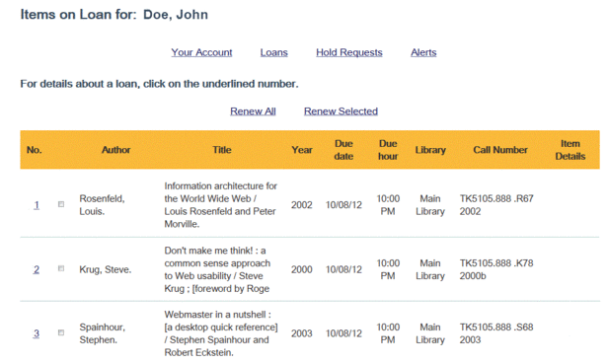This screenshot has height=364, width=608.
Task: Open details for loan number 1
Action: (x=37, y=205)
